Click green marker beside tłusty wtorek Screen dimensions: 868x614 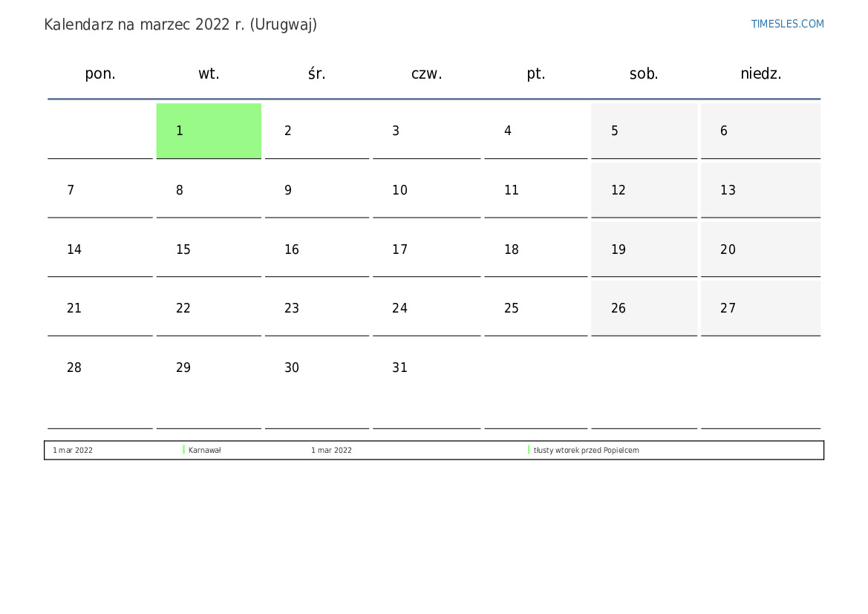coord(529,450)
